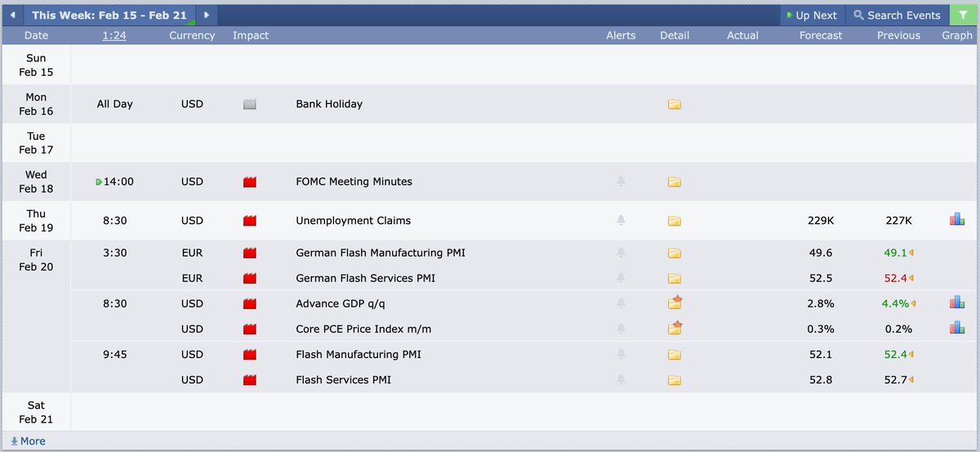Select FOMC Meeting Minutes event name
Viewport: 980px width, 452px height.
[x=354, y=181]
